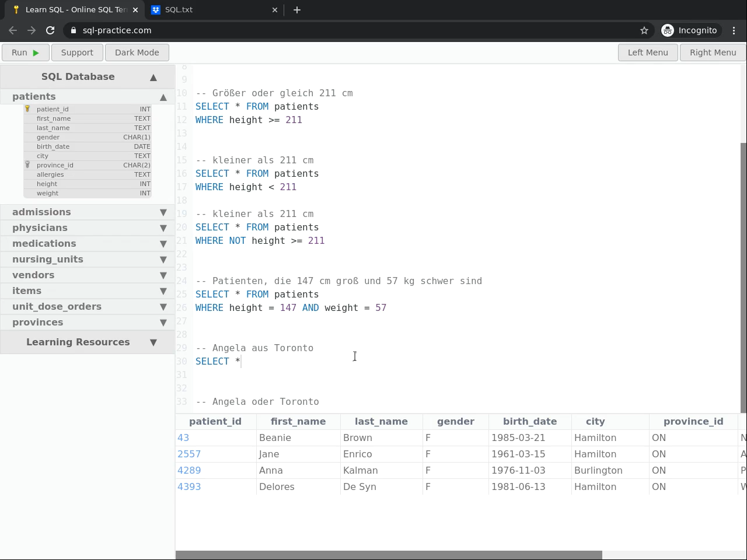Open Chrome three-dot menu
Screen dimensions: 747x560
734,30
